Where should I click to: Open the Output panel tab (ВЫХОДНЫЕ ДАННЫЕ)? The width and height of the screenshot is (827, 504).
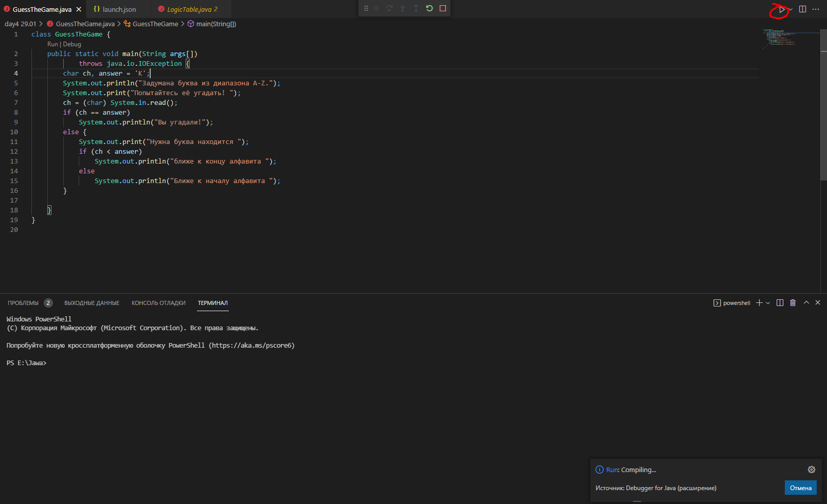tap(92, 303)
